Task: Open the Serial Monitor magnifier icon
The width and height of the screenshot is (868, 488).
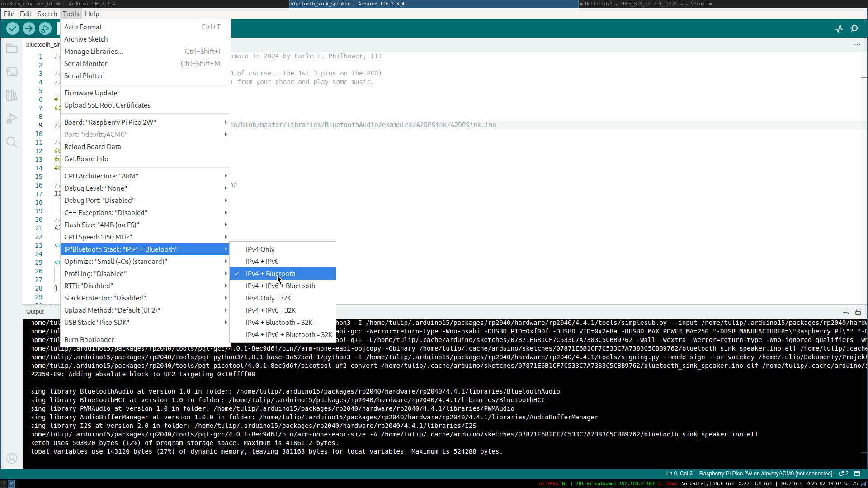Action: pyautogui.click(x=855, y=28)
